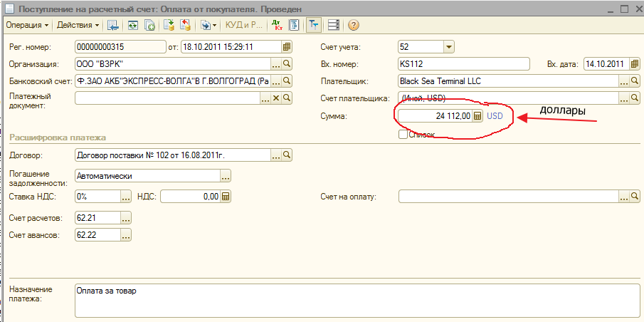Open the Операция menu
Screen dimensions: 644x322
pyautogui.click(x=27, y=25)
